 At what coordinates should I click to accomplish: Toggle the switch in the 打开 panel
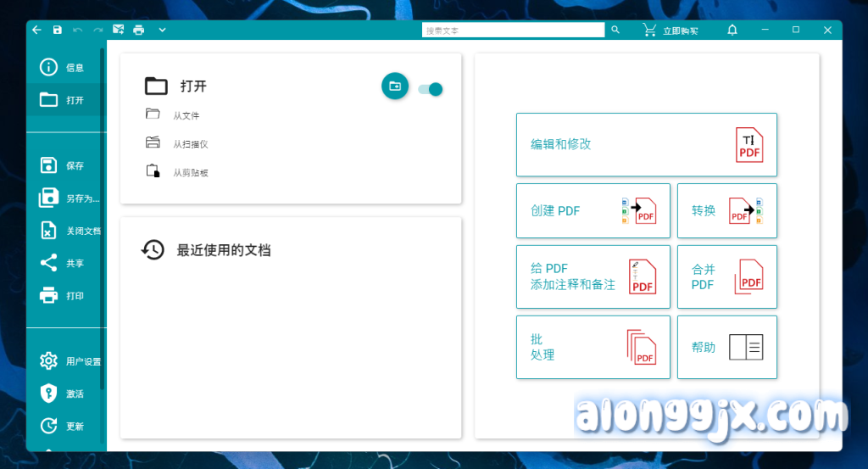click(x=431, y=89)
